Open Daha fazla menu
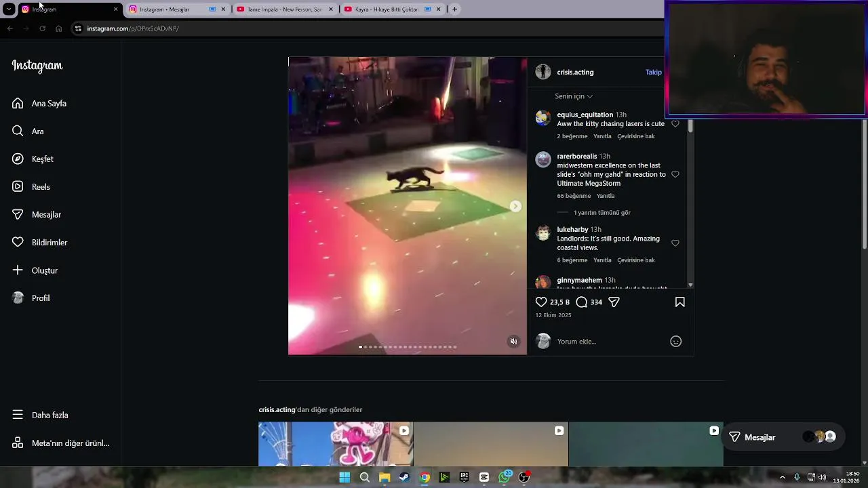Viewport: 868px width, 488px height. [41, 415]
